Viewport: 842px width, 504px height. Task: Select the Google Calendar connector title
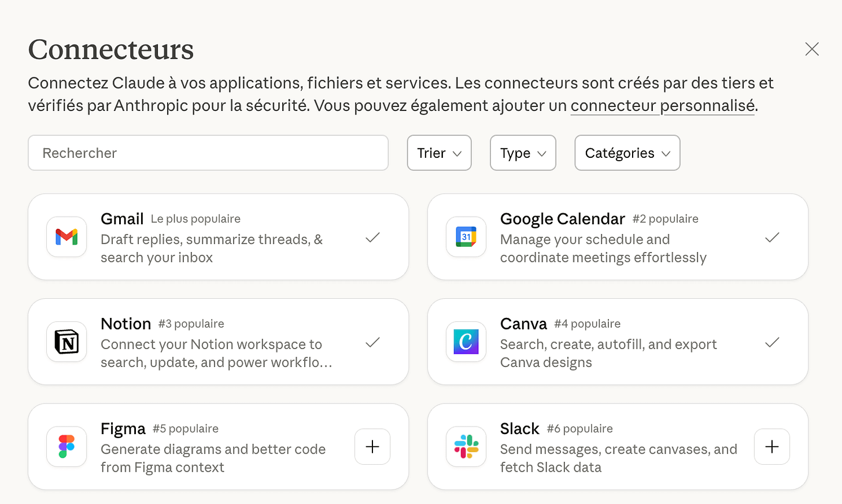click(x=563, y=219)
